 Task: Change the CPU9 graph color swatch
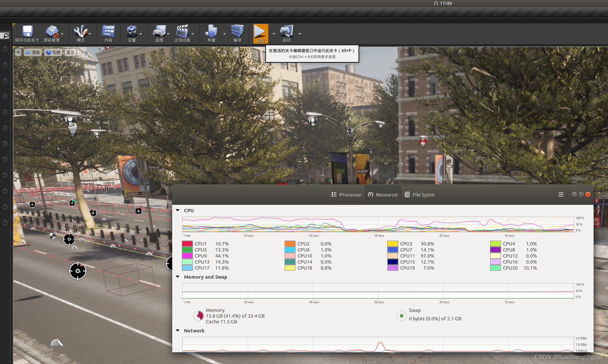[187, 256]
